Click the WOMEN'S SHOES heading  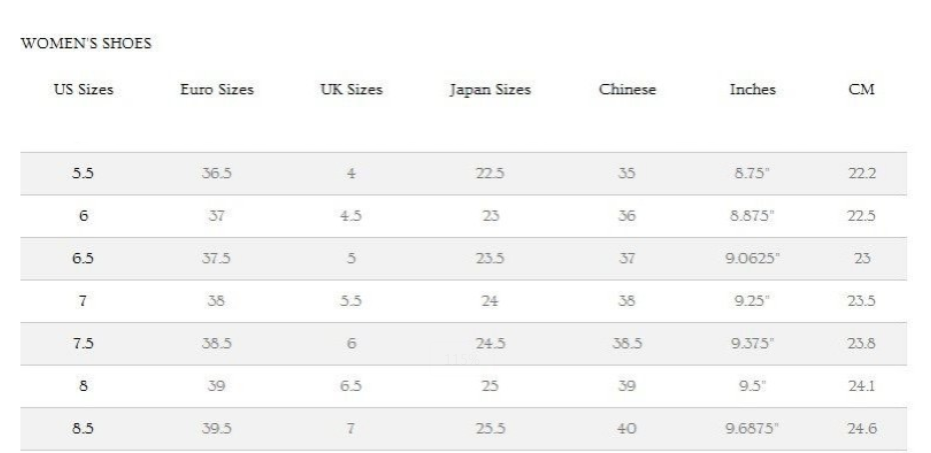(86, 43)
